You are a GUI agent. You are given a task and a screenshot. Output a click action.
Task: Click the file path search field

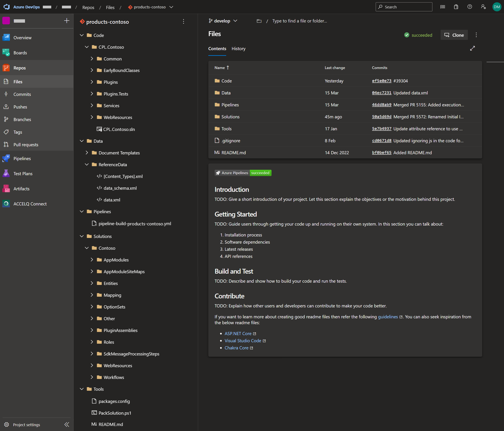[299, 21]
